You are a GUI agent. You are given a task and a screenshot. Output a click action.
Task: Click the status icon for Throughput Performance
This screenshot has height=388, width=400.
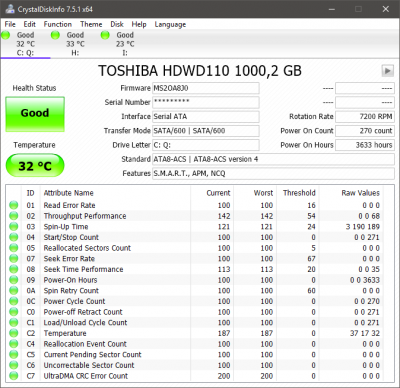click(x=14, y=216)
